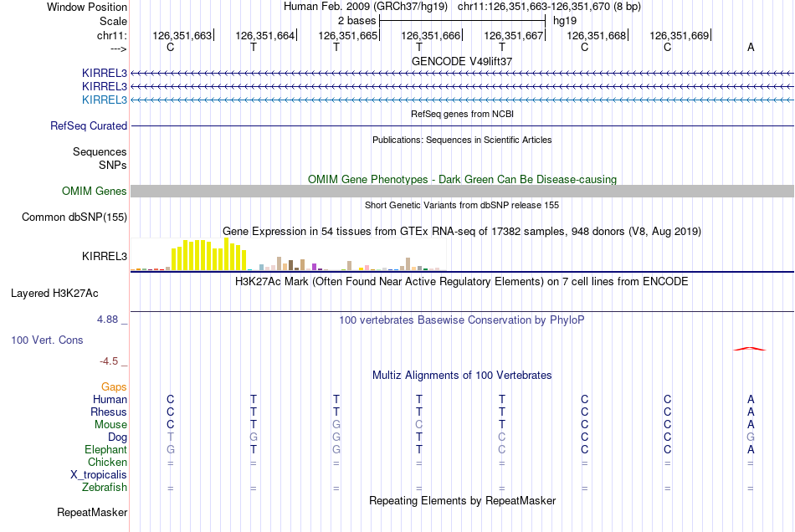Image resolution: width=795 pixels, height=532 pixels.
Task: Click position label 126,351,667
Action: pos(514,35)
